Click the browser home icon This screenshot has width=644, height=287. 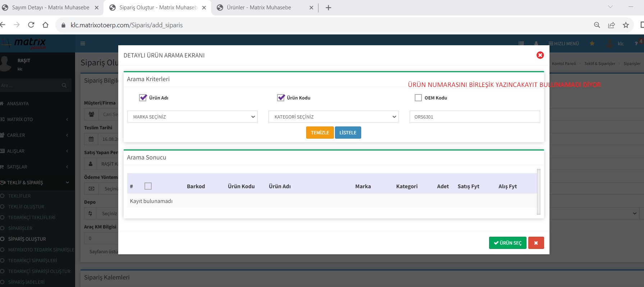pyautogui.click(x=45, y=25)
